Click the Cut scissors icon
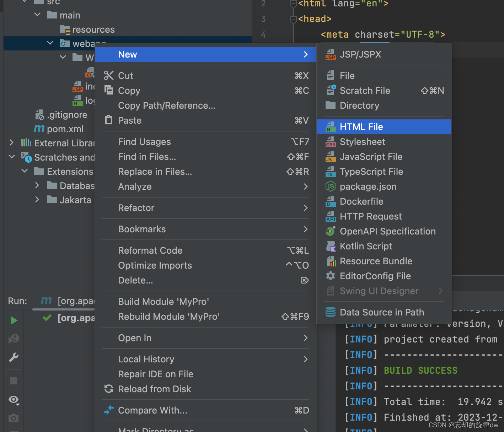Screen dimensions: 504x432 click(x=109, y=75)
